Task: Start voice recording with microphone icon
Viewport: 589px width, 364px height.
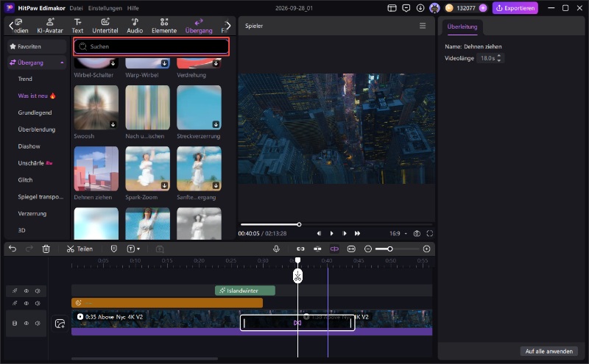Action: click(276, 249)
